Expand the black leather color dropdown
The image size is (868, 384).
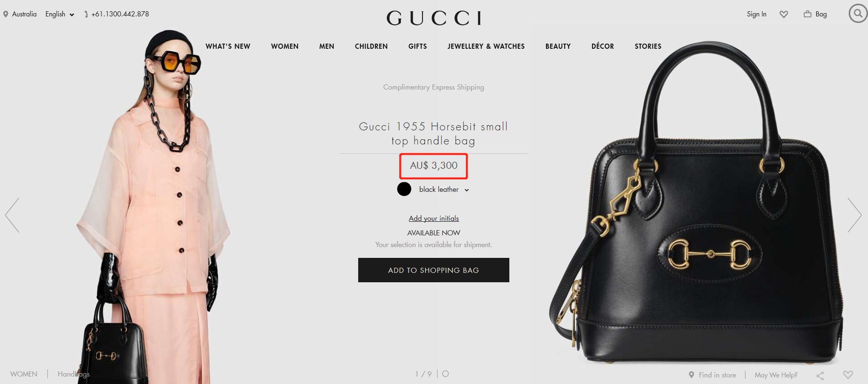444,189
